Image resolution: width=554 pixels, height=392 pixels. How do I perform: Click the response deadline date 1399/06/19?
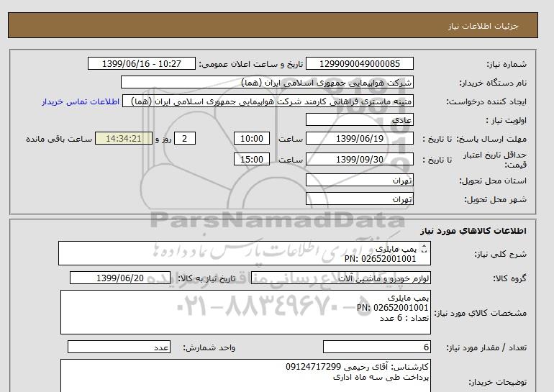359,138
